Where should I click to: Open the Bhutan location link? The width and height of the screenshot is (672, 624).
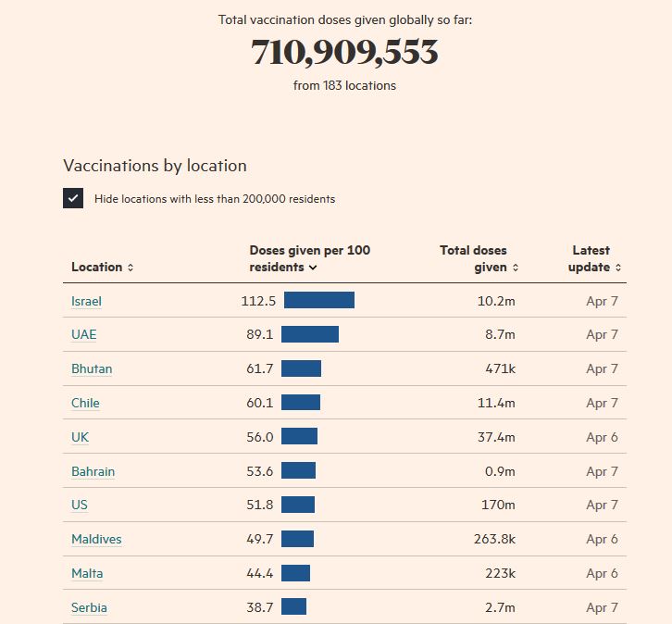click(92, 368)
